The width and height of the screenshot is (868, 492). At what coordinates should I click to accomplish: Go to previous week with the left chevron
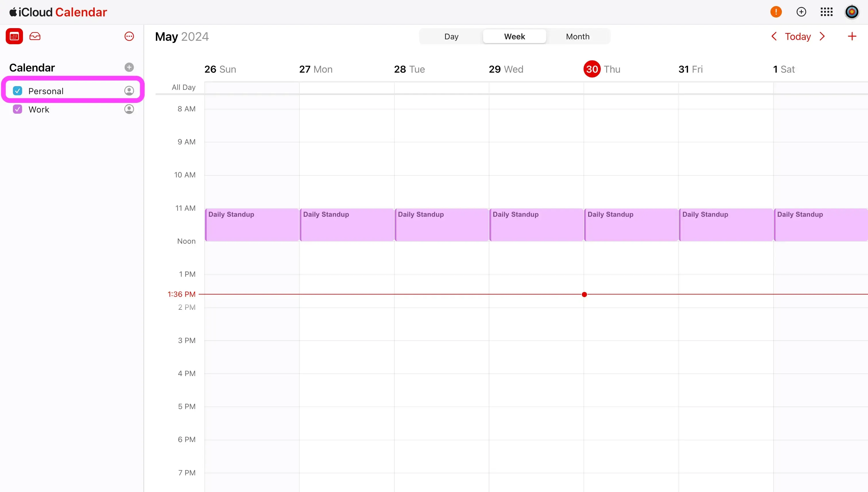[774, 36]
